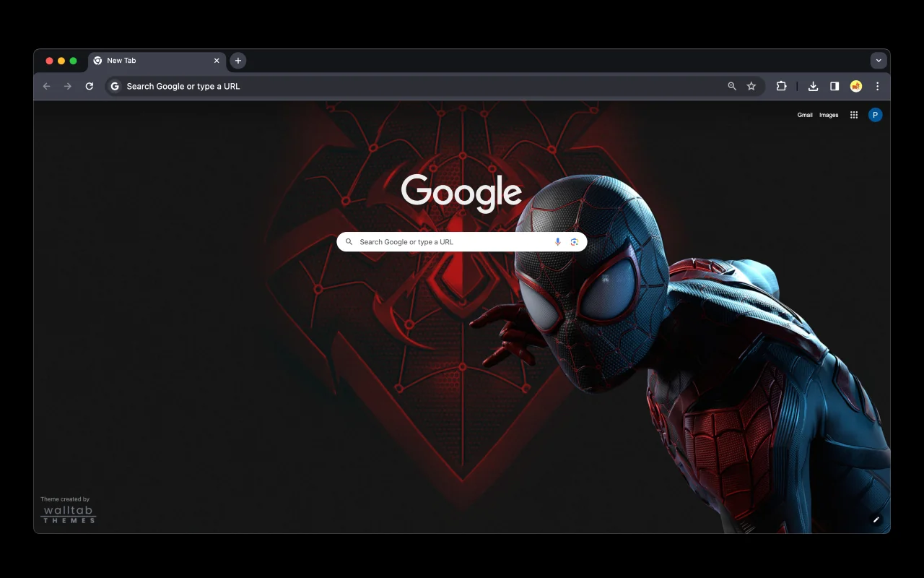Open the Images link
This screenshot has height=578, width=924.
coord(829,115)
